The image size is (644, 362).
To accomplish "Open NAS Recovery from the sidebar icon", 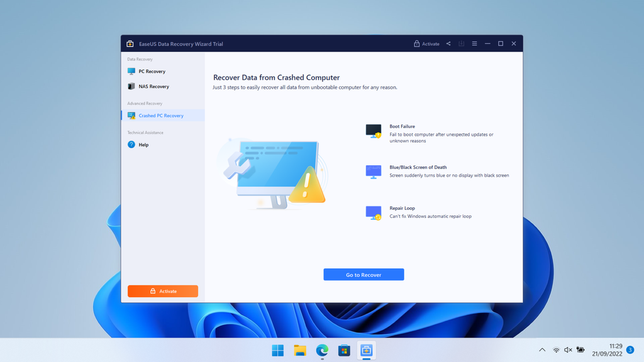I will [x=132, y=85].
